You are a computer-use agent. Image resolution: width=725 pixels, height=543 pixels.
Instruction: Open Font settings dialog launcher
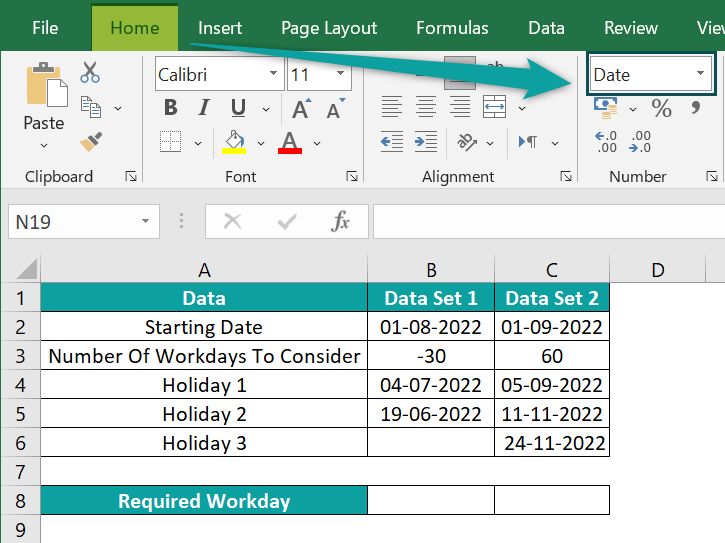point(352,176)
